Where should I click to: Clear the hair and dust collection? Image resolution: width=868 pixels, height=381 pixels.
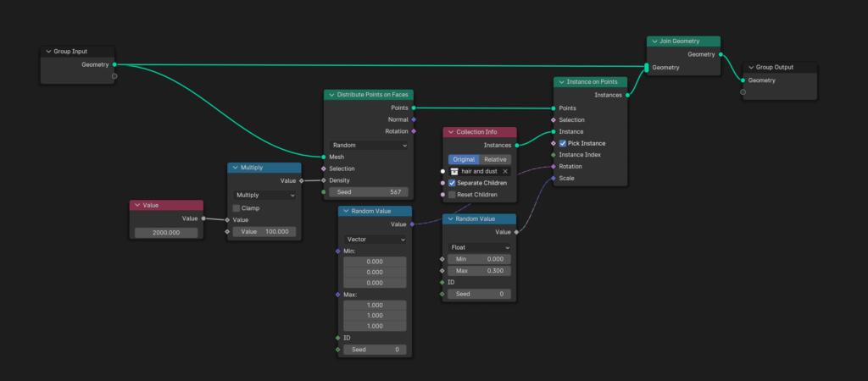(x=505, y=171)
